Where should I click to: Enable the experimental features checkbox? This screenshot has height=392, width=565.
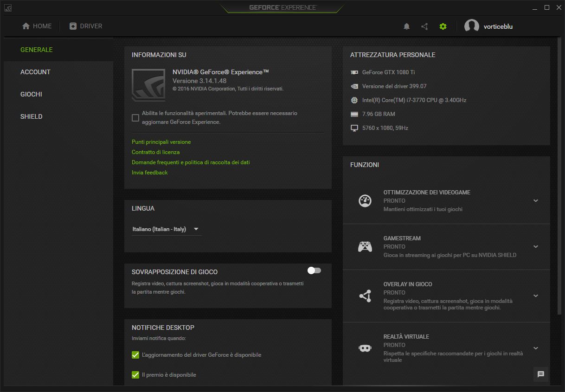click(x=135, y=118)
